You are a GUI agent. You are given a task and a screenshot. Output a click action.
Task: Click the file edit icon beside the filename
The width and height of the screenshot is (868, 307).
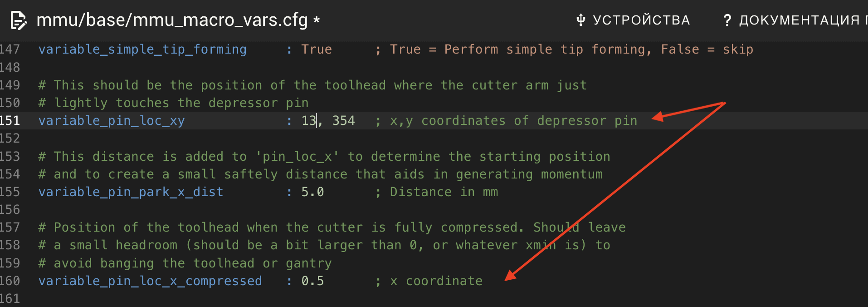(19, 20)
